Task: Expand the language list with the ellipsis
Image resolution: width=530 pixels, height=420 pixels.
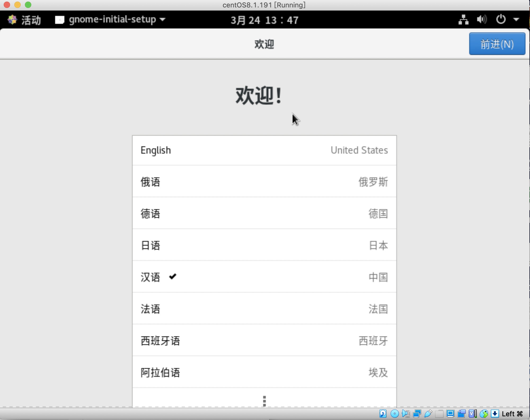Action: point(264,400)
